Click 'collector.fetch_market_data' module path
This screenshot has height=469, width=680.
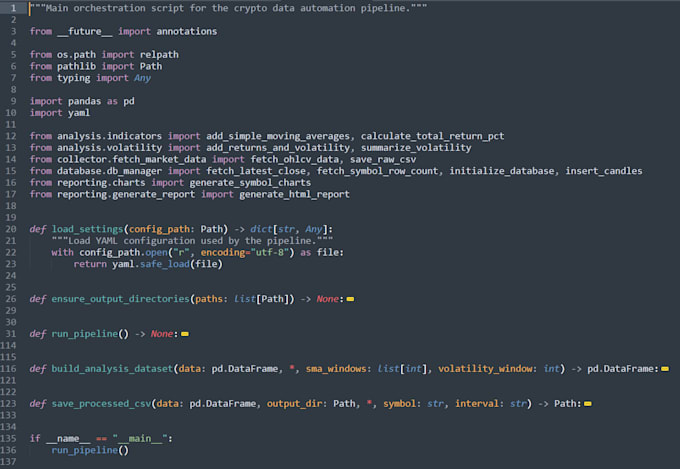pyautogui.click(x=131, y=159)
